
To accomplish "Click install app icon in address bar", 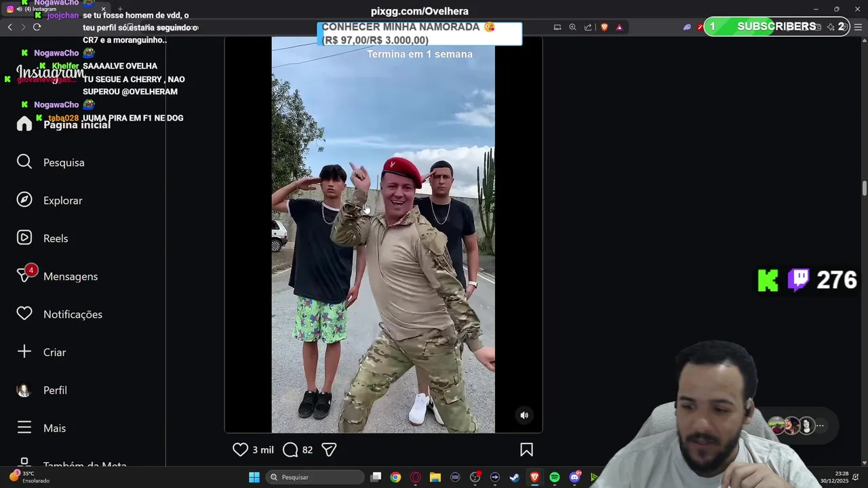I will [557, 27].
